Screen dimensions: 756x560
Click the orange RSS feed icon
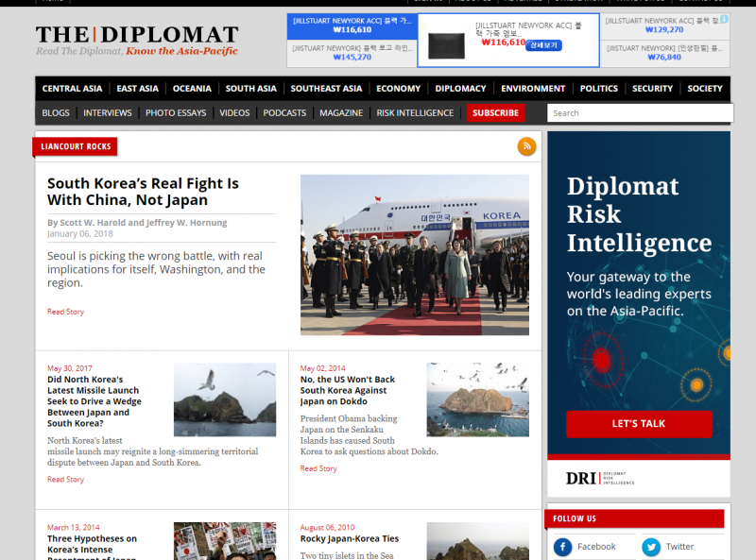(526, 146)
